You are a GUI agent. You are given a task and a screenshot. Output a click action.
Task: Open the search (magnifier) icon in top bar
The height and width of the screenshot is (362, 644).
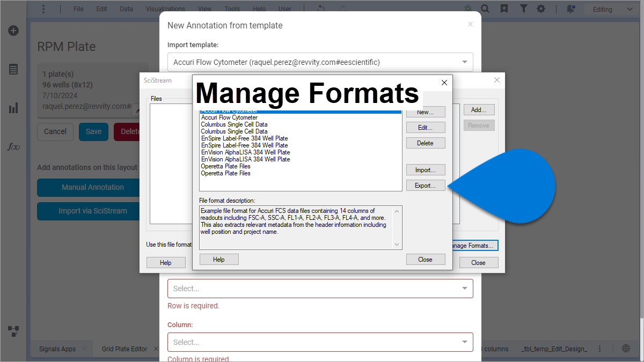[485, 9]
